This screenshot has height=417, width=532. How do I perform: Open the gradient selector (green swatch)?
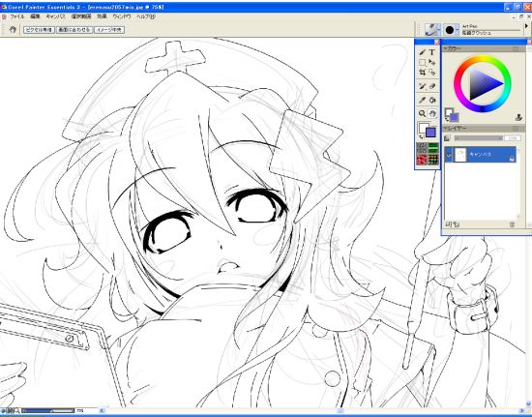(x=433, y=148)
